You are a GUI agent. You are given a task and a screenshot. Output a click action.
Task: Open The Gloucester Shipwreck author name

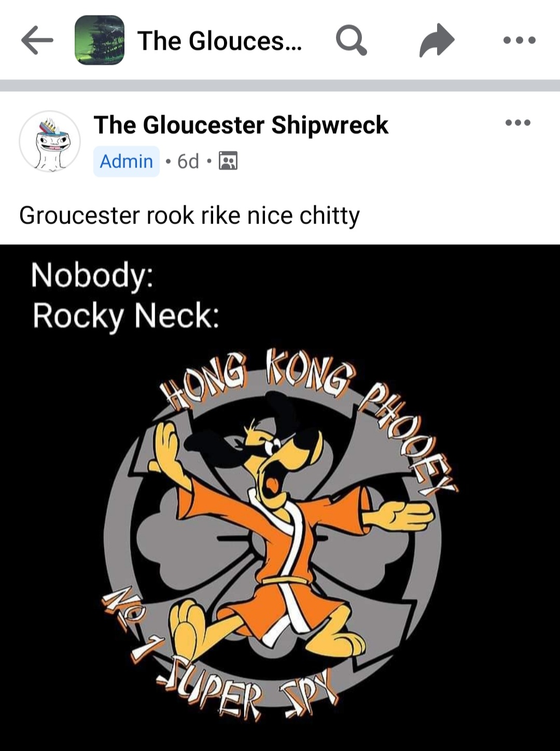(x=241, y=125)
